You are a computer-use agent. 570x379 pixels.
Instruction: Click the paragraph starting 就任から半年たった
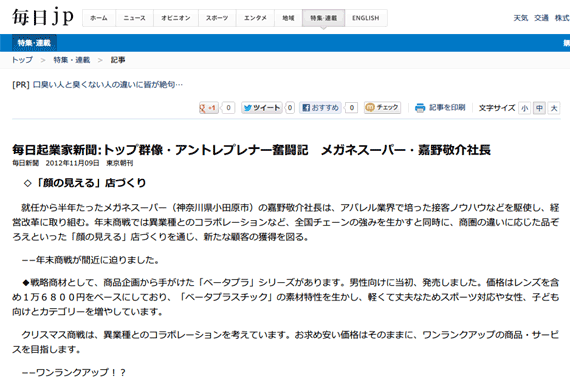point(285,222)
